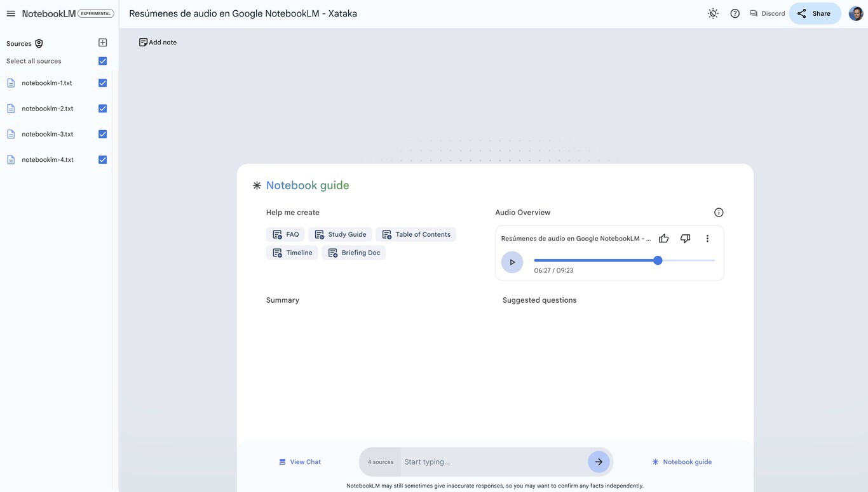The width and height of the screenshot is (868, 492).
Task: Click the Share button
Action: tap(815, 13)
